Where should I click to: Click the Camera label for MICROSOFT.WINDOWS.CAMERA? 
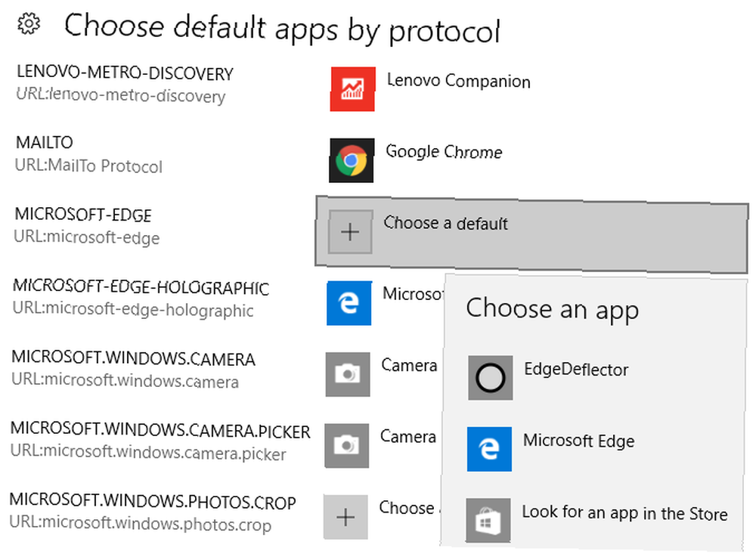[409, 366]
